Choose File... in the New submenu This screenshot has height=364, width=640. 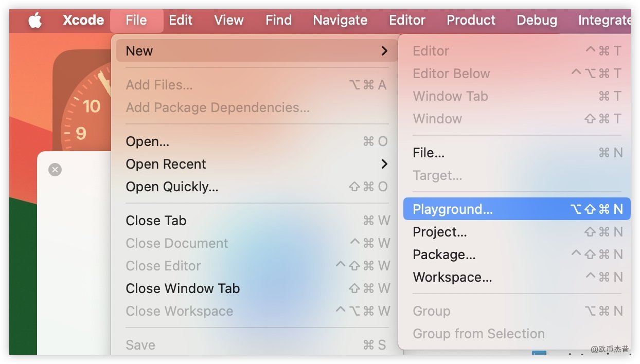pos(429,153)
